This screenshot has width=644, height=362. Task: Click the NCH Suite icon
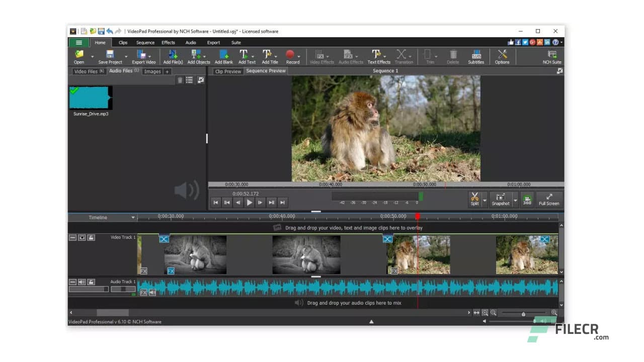click(551, 55)
